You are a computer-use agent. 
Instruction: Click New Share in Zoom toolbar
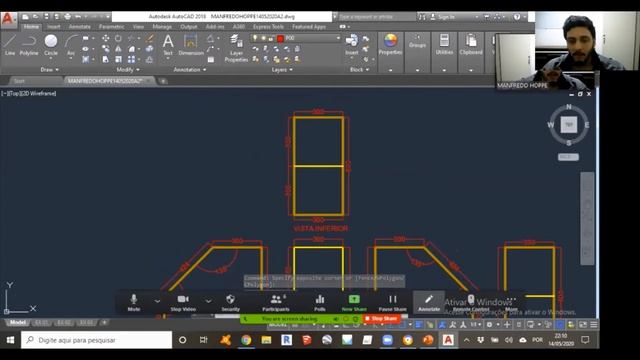click(x=354, y=302)
